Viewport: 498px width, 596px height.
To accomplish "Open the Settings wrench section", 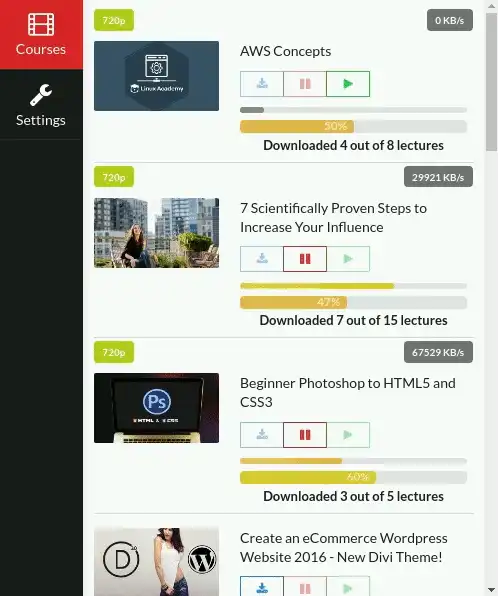I will point(41,105).
